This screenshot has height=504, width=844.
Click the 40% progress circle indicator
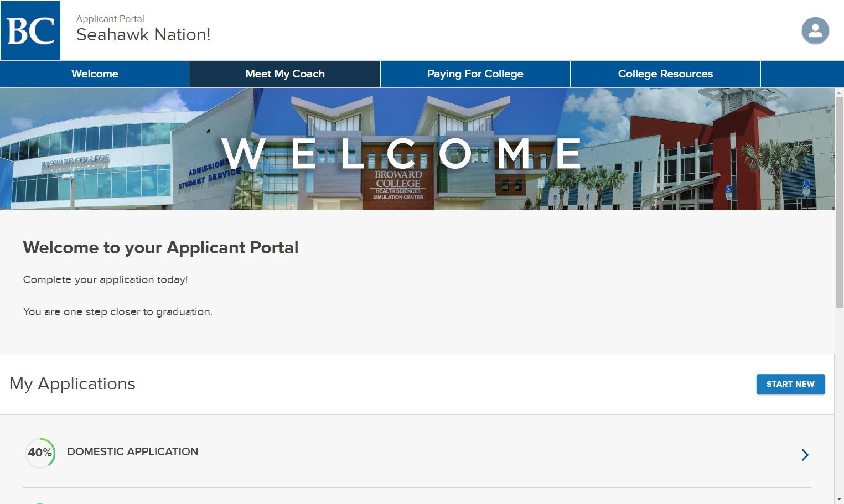click(x=40, y=453)
